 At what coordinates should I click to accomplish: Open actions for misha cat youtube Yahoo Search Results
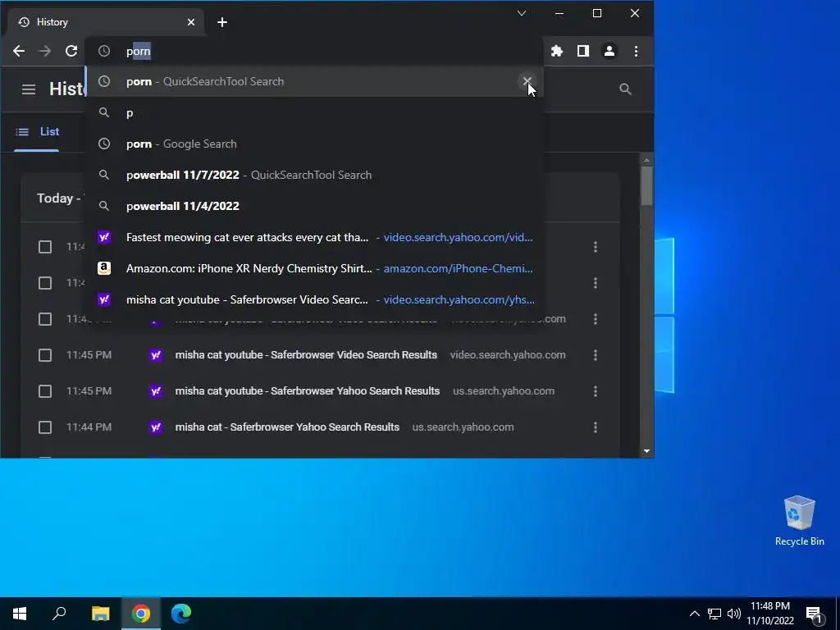coord(596,391)
